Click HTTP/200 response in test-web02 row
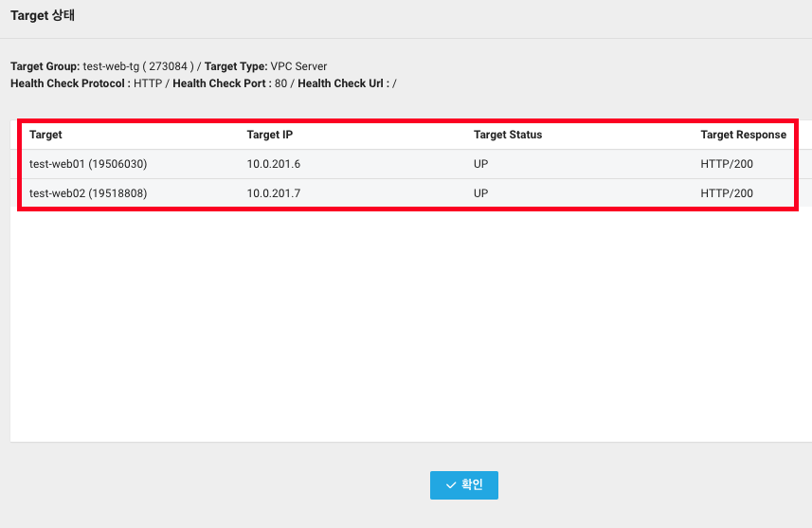Image resolution: width=812 pixels, height=528 pixels. coord(727,193)
